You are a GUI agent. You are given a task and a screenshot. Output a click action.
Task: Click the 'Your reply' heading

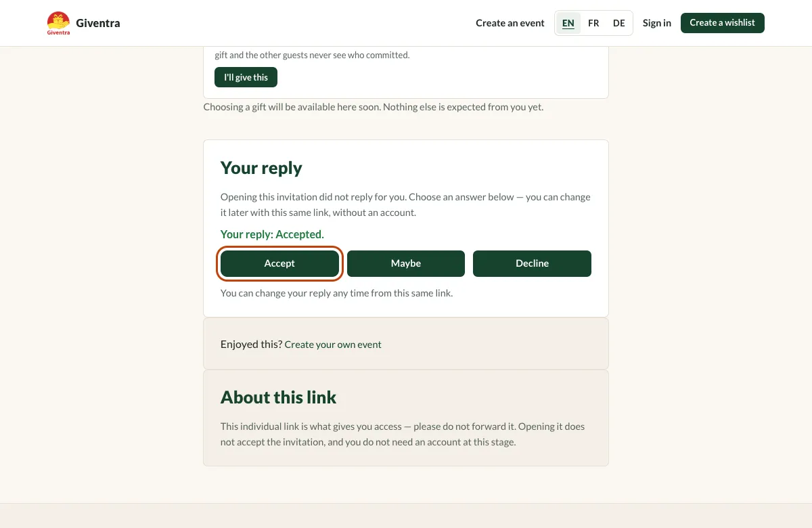point(261,168)
